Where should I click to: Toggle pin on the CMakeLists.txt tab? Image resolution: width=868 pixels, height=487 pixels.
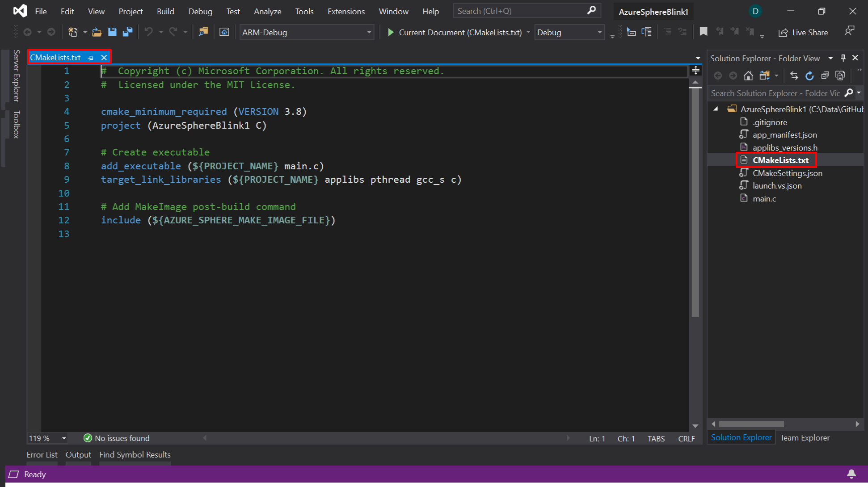[x=91, y=58]
